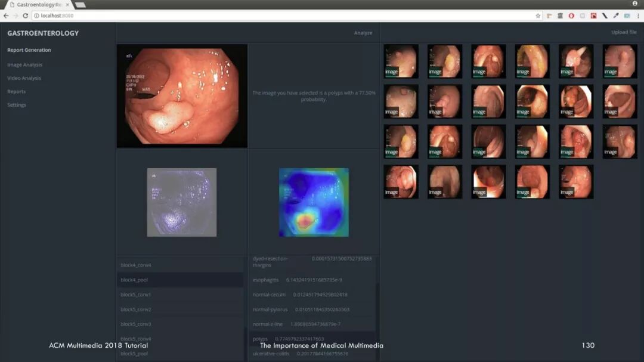Open Settings in the sidebar

17,105
